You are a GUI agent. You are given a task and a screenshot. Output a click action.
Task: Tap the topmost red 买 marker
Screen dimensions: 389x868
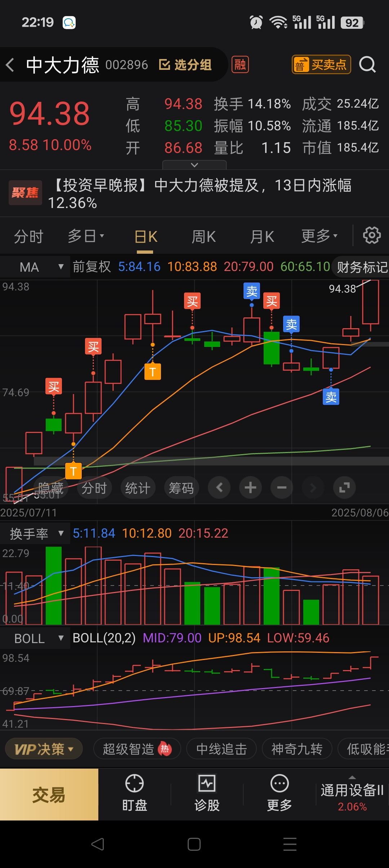point(192,301)
